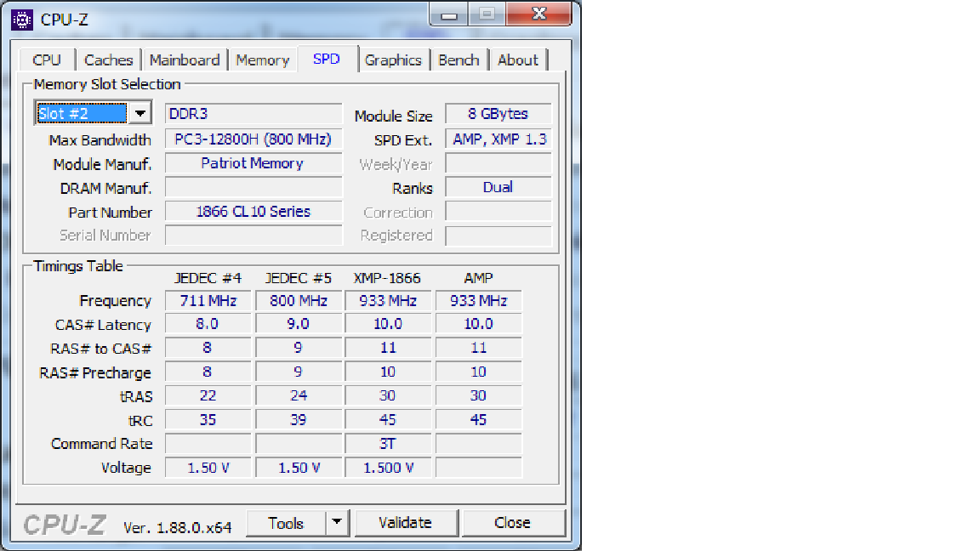Viewport: 980px width, 551px height.
Task: Click the 'Patriot Memory' manufacturer value
Action: 254,163
